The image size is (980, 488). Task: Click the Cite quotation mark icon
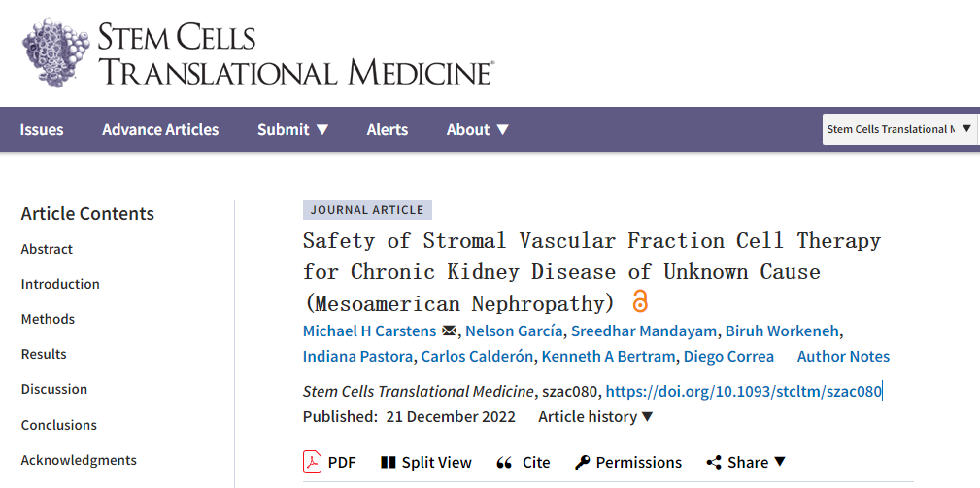pos(504,463)
